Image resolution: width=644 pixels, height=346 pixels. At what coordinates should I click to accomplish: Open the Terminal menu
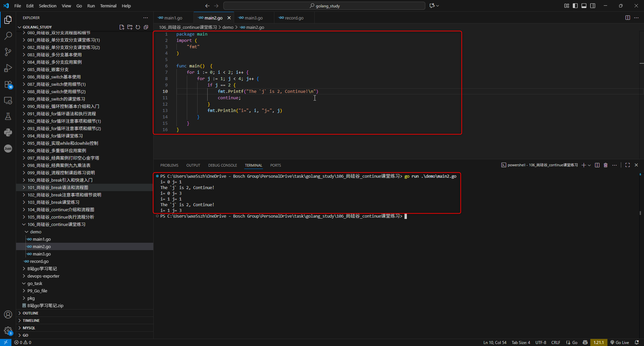pos(108,6)
